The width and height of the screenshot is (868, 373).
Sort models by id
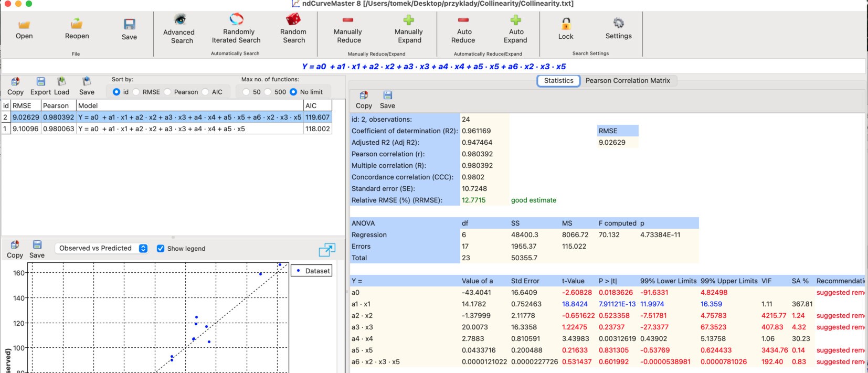tap(117, 92)
